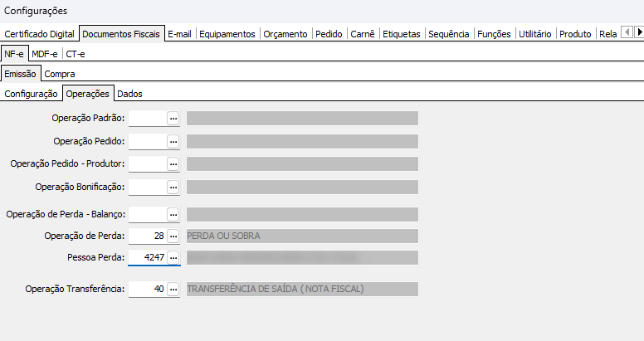Open the E-mail tab
Viewport: 644px width, 341px height.
click(179, 34)
